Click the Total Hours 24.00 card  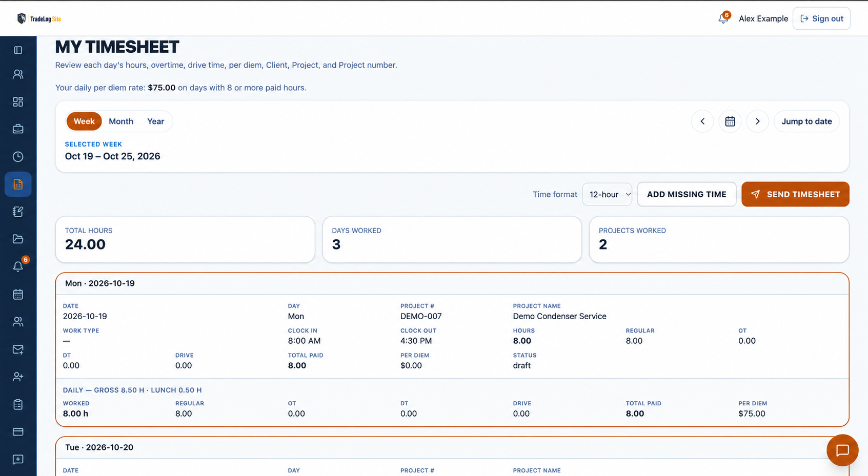(x=185, y=239)
